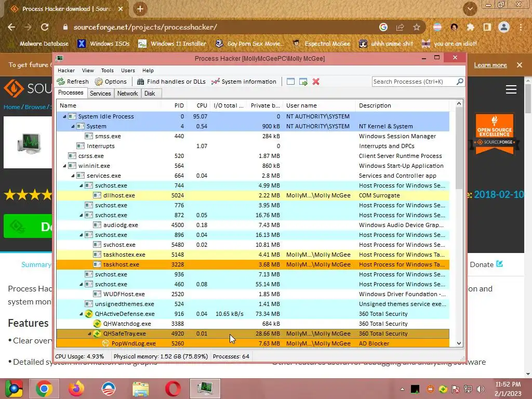The width and height of the screenshot is (532, 399).
Task: Click the volume speaker tray icon
Action: (480, 389)
